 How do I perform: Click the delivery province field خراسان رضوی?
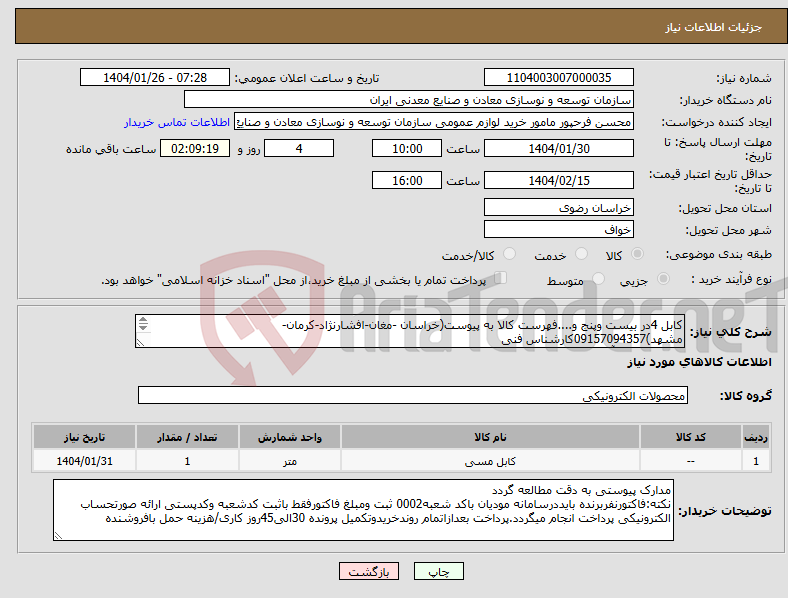tap(558, 208)
